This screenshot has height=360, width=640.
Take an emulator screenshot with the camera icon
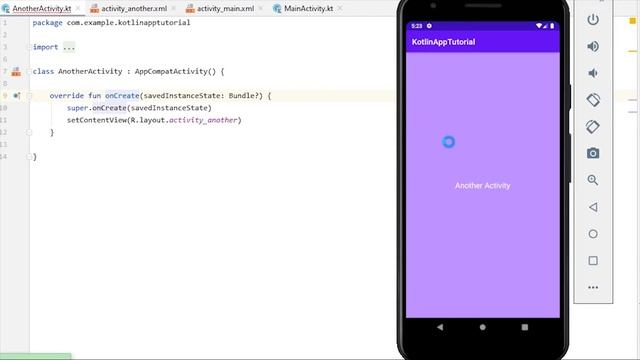click(593, 153)
